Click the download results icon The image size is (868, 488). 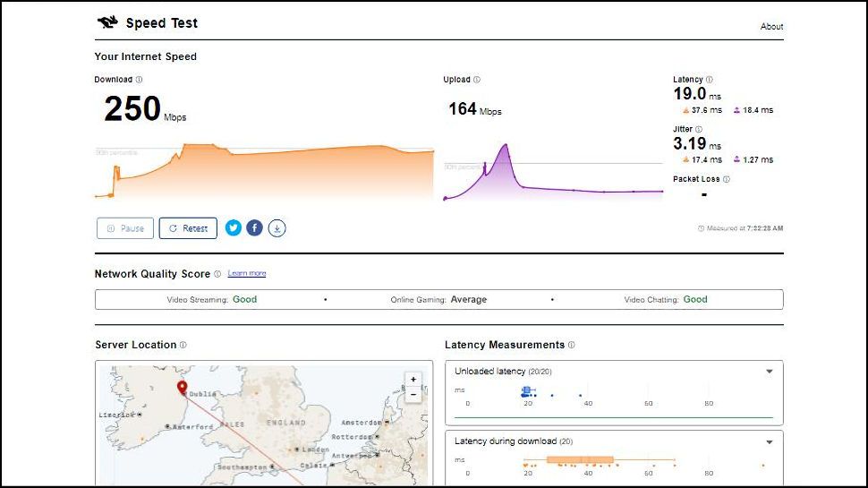(277, 228)
